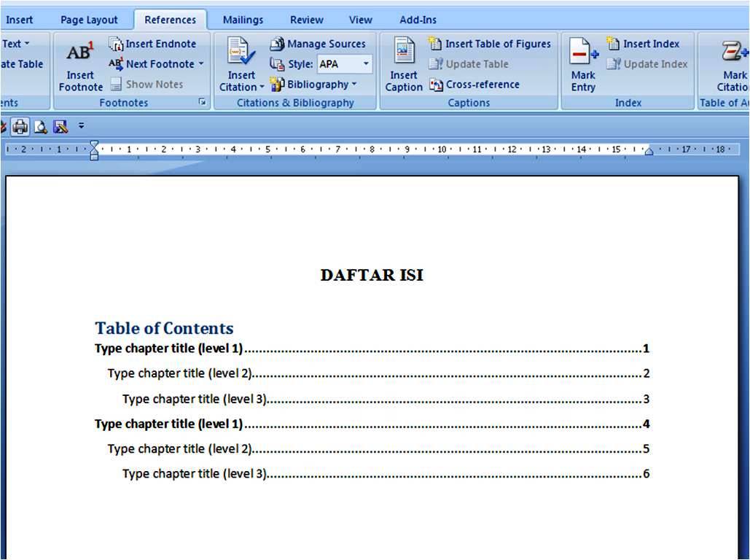Open the Footnotes dialog launcher

pyautogui.click(x=203, y=102)
